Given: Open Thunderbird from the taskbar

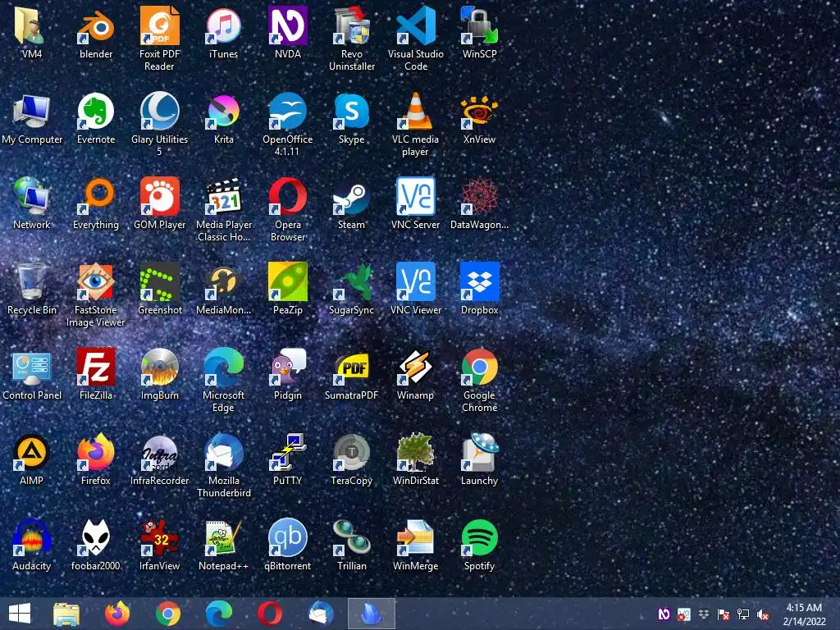Looking at the screenshot, I should click(x=321, y=614).
